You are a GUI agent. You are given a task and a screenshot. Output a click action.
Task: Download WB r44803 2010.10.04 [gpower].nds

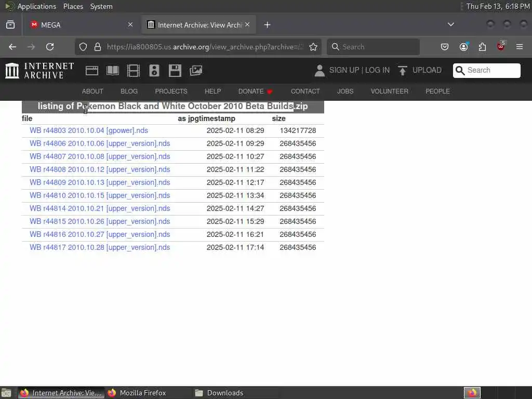89,130
